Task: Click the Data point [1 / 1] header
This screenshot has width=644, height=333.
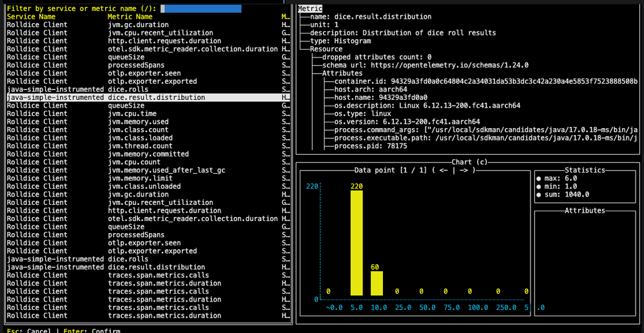Action: [x=415, y=171]
